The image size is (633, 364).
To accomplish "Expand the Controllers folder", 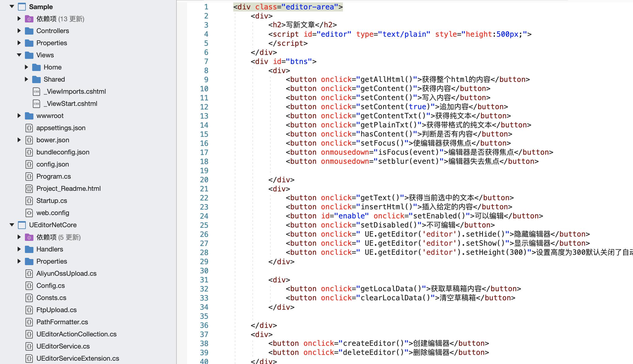I will point(19,31).
